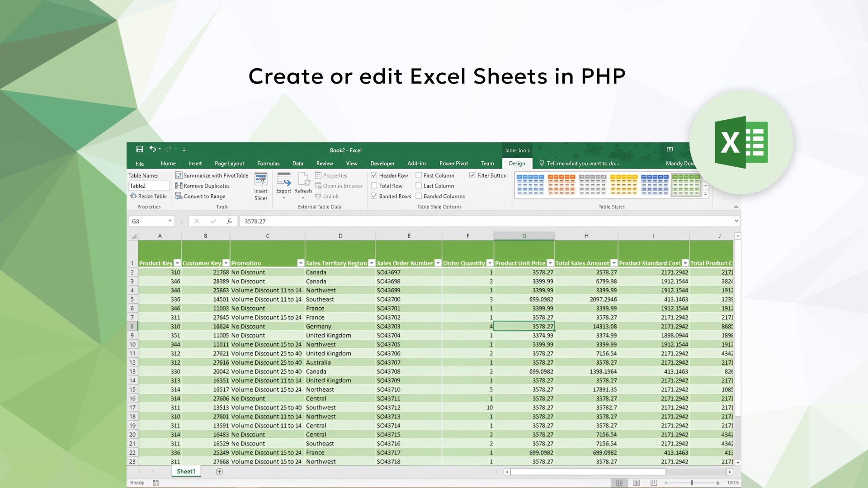The height and width of the screenshot is (488, 868).
Task: Select the Design ribbon tab
Action: (x=516, y=163)
